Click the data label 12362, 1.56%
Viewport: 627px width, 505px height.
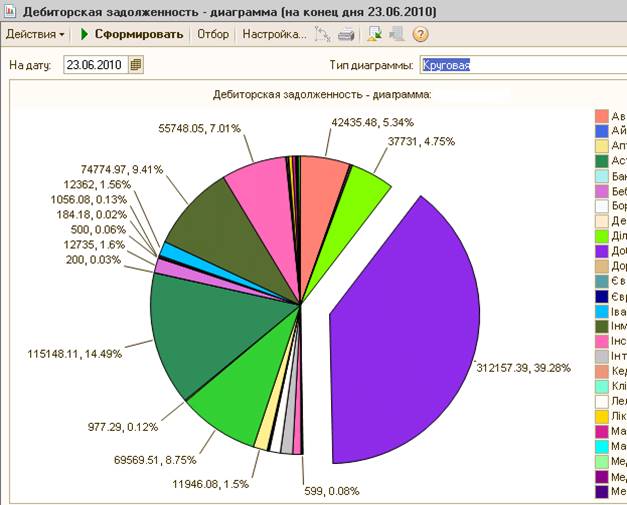click(x=97, y=185)
